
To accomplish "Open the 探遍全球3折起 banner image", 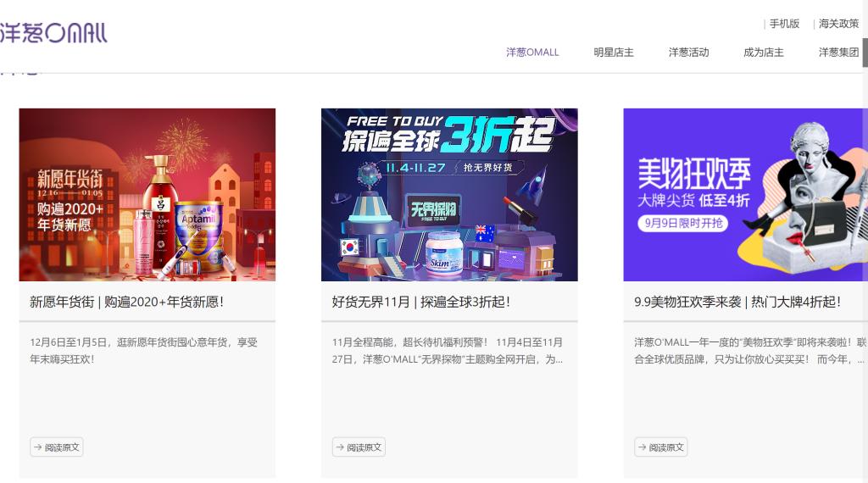I will [x=449, y=195].
